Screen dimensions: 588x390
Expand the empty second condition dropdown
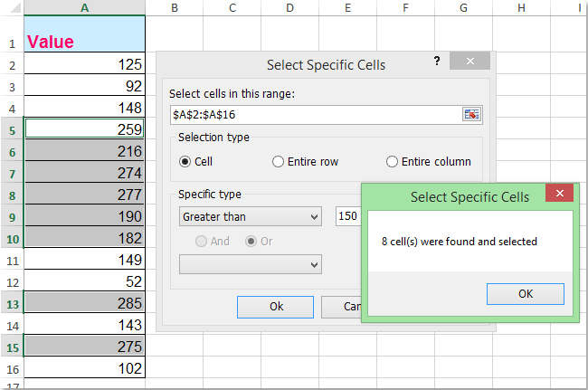point(251,264)
